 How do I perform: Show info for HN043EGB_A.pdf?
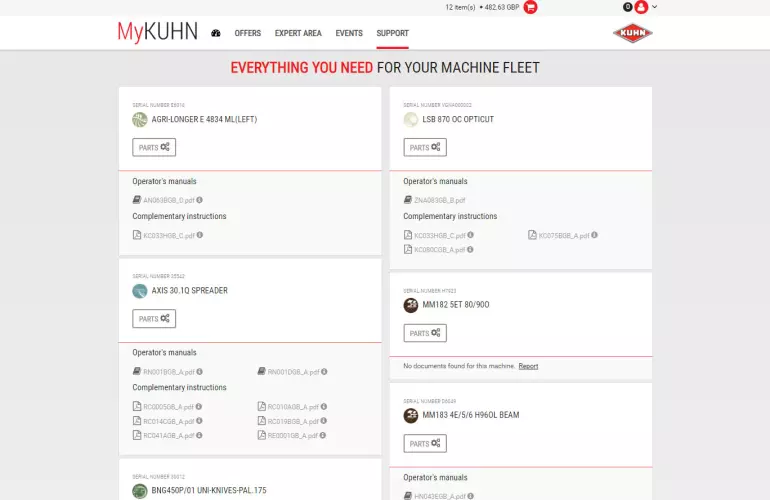[x=470, y=496]
